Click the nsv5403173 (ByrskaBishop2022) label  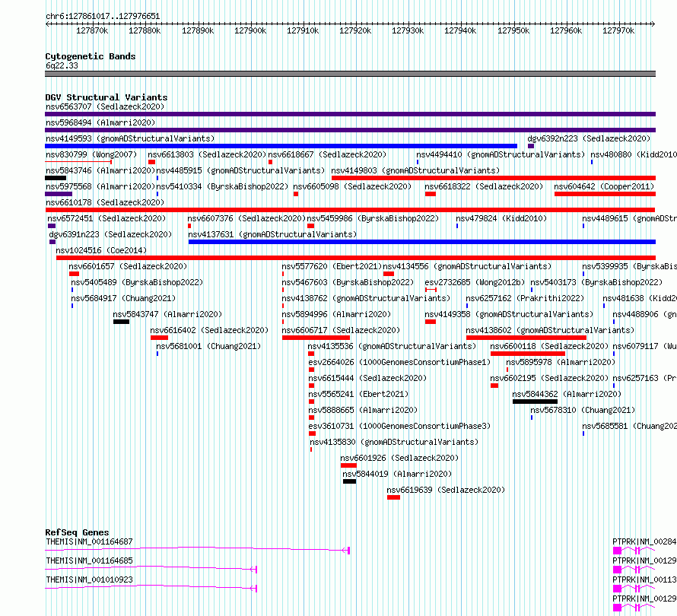click(596, 282)
